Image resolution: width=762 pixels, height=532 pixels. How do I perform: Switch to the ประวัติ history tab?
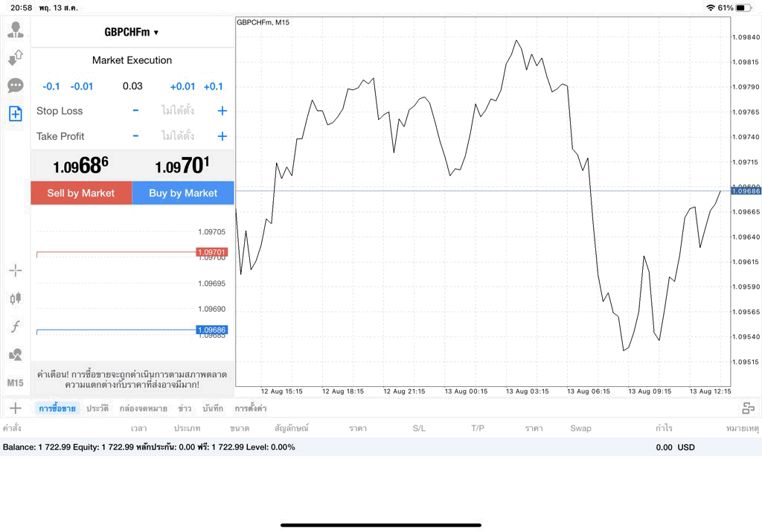(x=97, y=408)
